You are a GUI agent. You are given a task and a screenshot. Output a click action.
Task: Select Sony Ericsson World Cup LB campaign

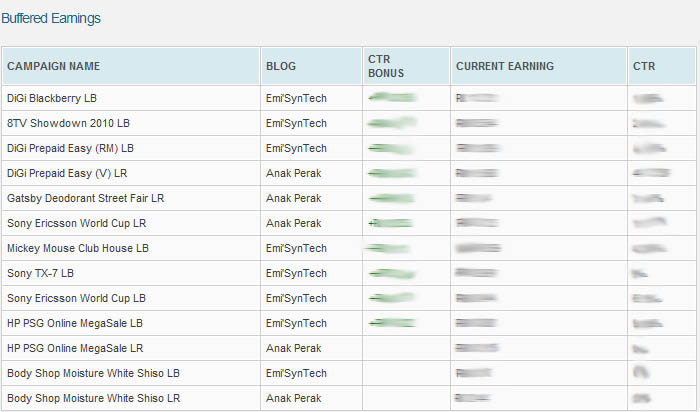(x=76, y=298)
